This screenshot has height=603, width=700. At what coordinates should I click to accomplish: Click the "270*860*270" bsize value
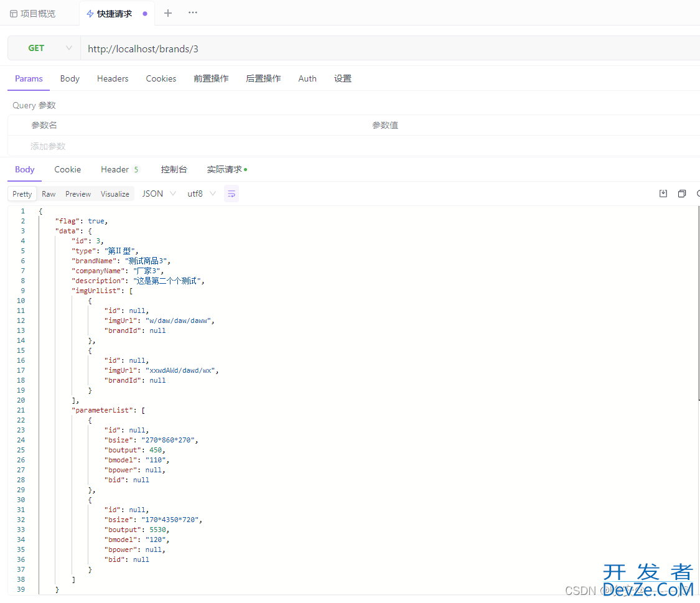168,440
